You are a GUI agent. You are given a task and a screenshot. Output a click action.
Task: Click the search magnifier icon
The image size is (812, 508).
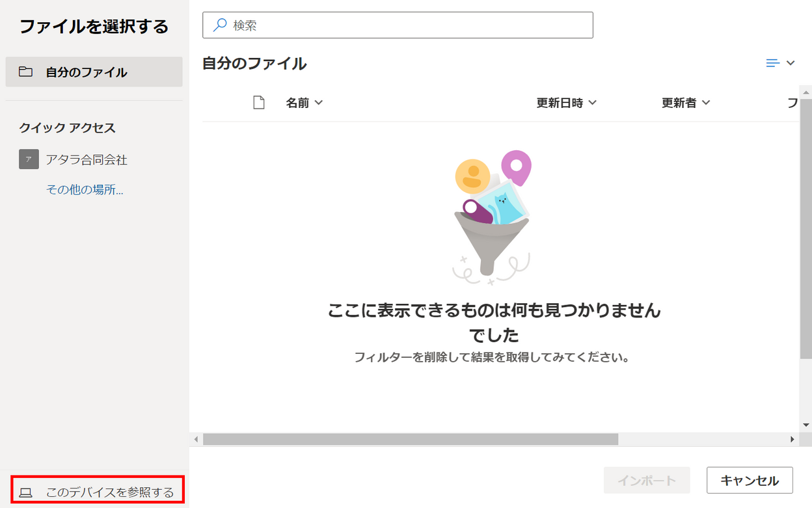(x=221, y=25)
